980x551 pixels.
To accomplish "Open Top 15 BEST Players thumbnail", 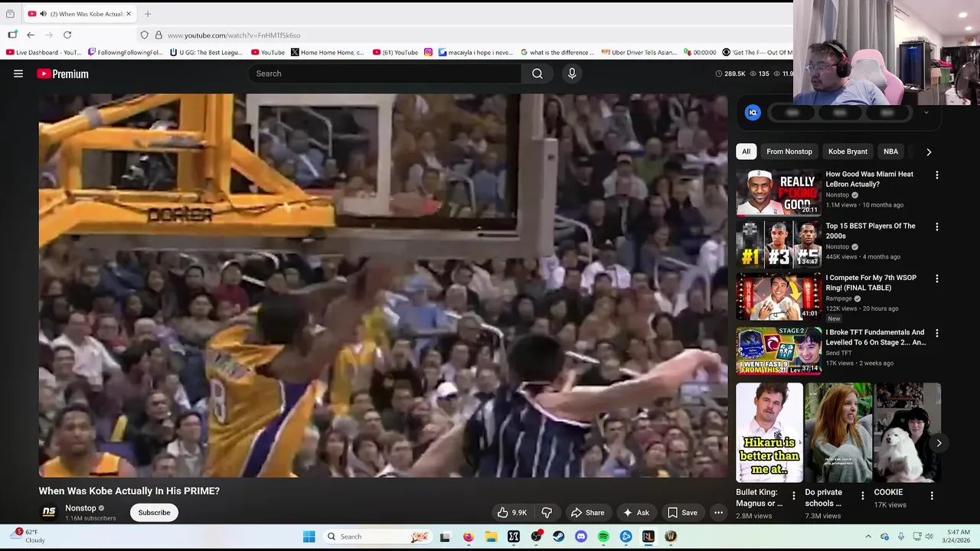I will [x=779, y=245].
